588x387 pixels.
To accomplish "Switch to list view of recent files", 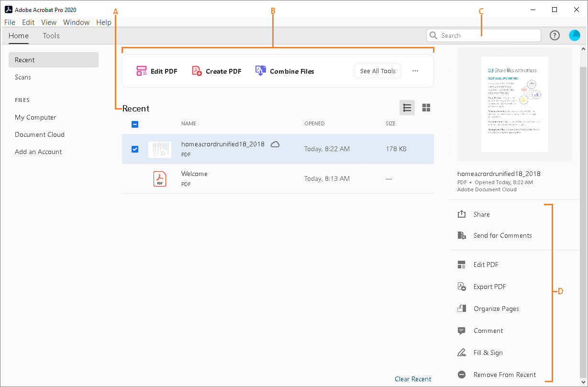I will tap(407, 108).
